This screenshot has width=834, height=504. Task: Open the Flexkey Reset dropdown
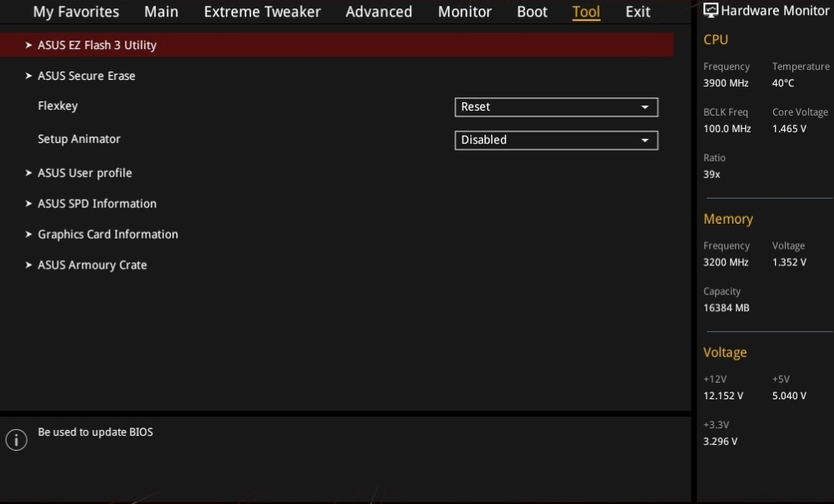point(556,106)
